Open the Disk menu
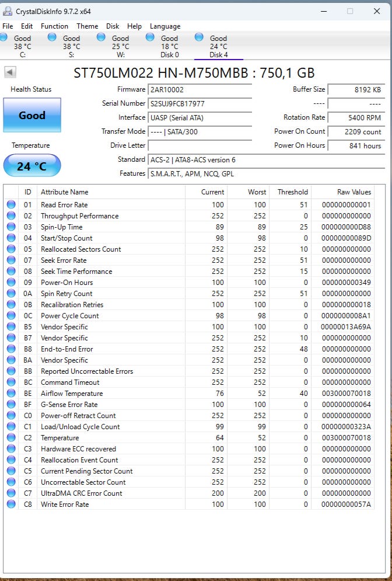Screen dimensions: 392x581 tap(113, 26)
